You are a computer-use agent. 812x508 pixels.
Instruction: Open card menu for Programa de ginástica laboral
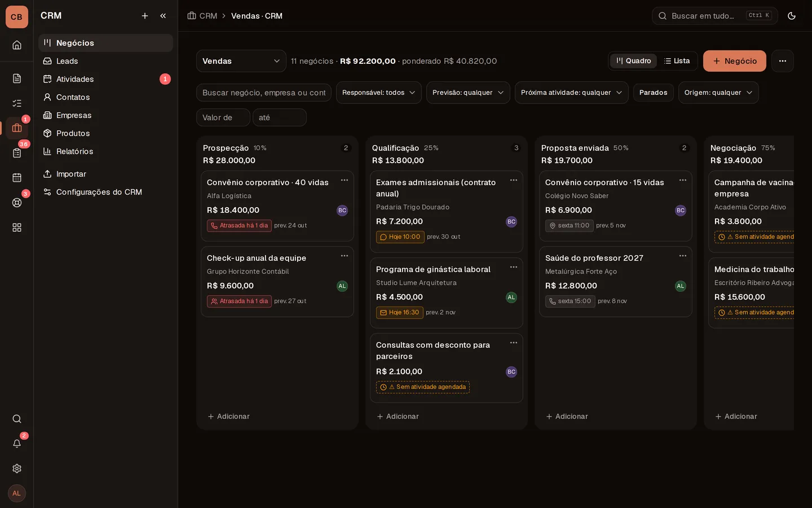pyautogui.click(x=514, y=267)
